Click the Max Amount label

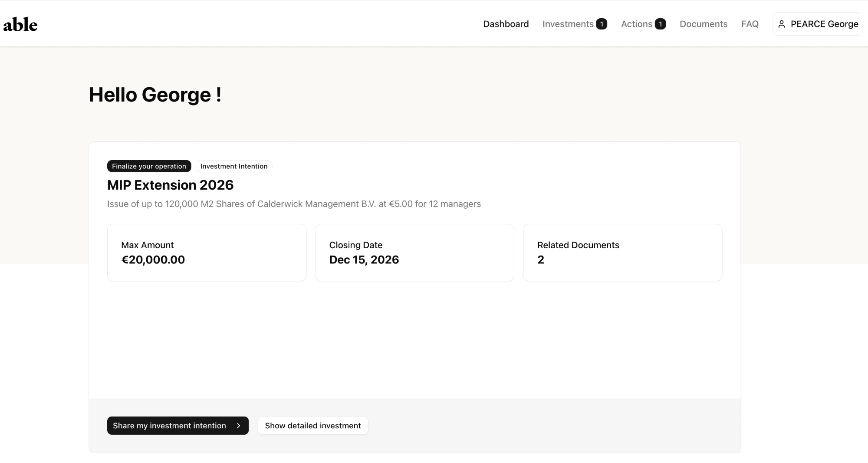[x=147, y=245]
